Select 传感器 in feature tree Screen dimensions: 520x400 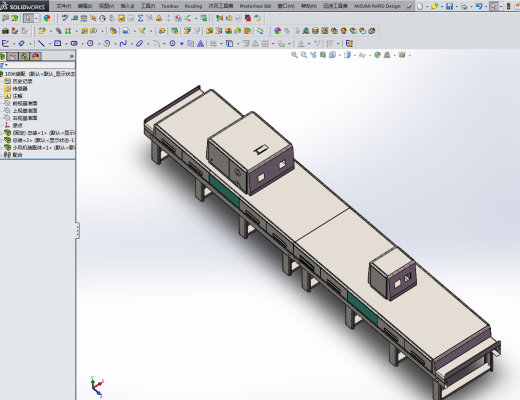click(20, 89)
